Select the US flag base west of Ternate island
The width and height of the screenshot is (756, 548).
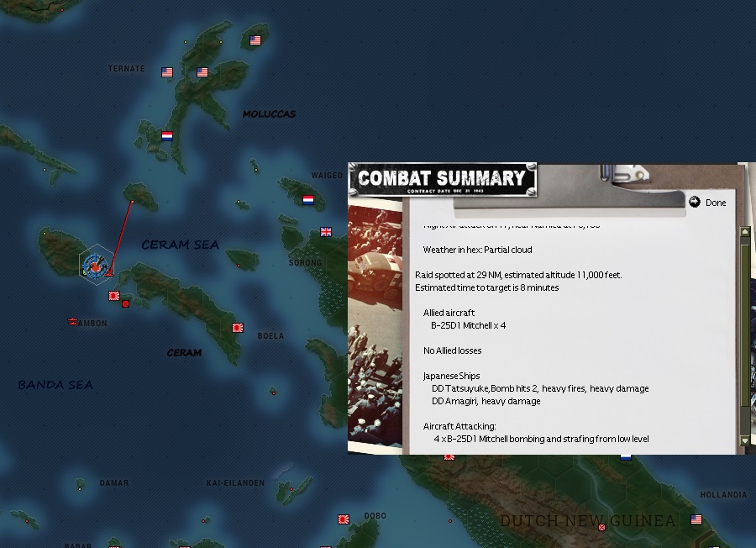coord(167,72)
